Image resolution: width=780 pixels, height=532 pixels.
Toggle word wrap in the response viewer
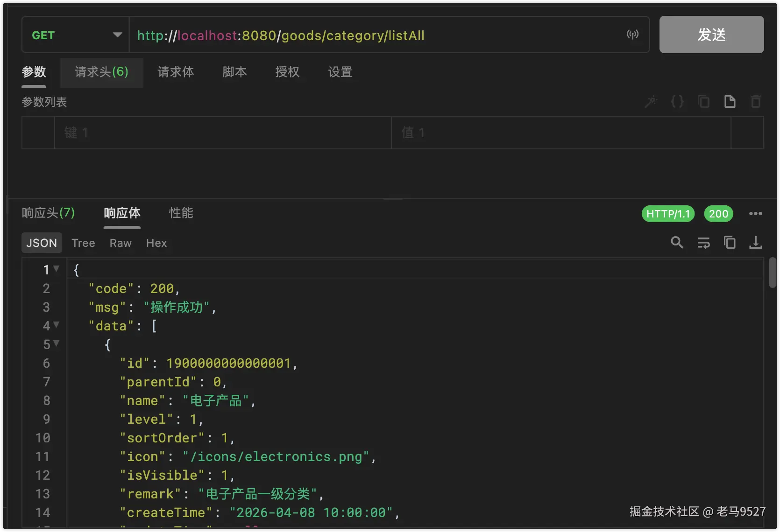coord(703,243)
